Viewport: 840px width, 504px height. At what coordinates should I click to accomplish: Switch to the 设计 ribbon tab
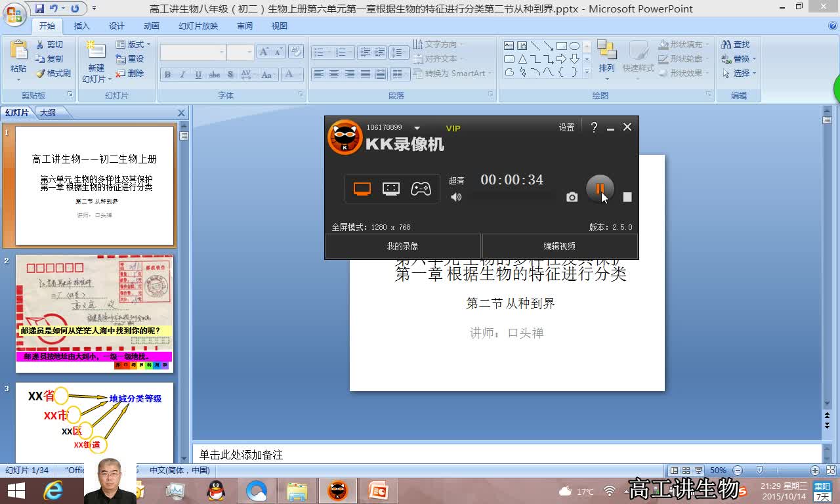117,26
